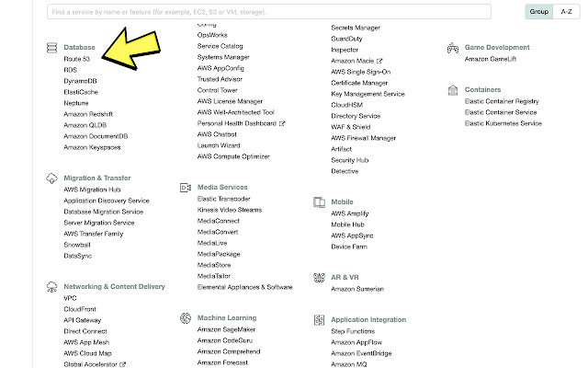Switch to A-Z view
Image resolution: width=588 pixels, height=368 pixels.
566,12
